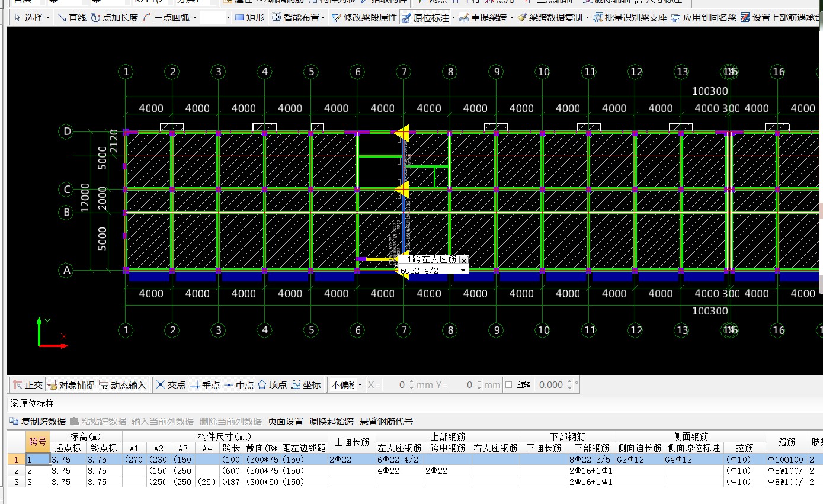Viewport: 823px width, 504px height.
Task: Open the 6C22 4/2 rebar value dropdown
Action: (463, 271)
